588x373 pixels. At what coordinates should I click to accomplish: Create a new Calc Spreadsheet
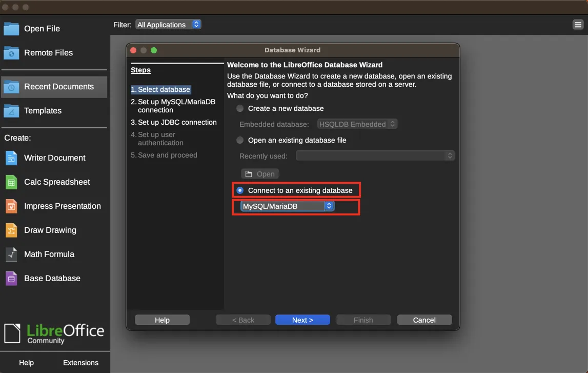click(54, 182)
